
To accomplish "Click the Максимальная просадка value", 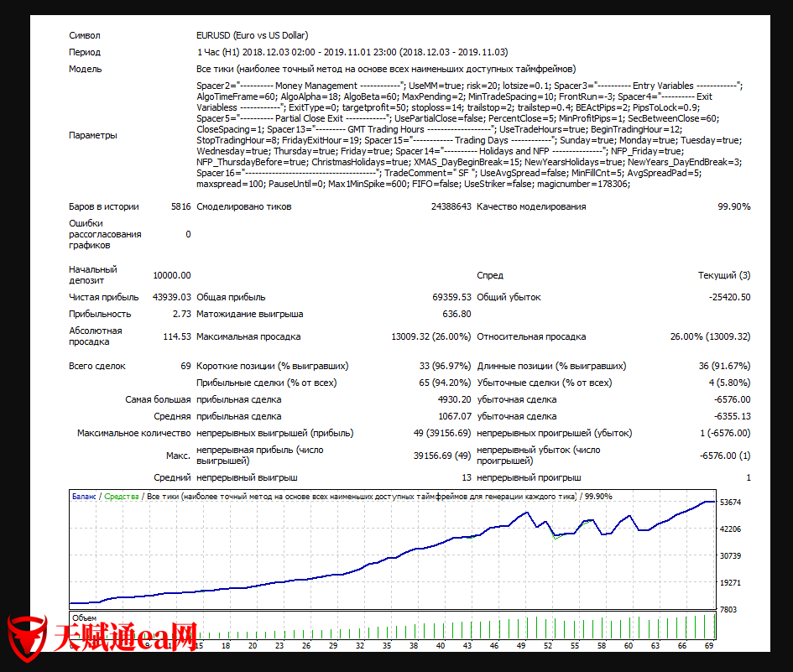I will (x=430, y=336).
